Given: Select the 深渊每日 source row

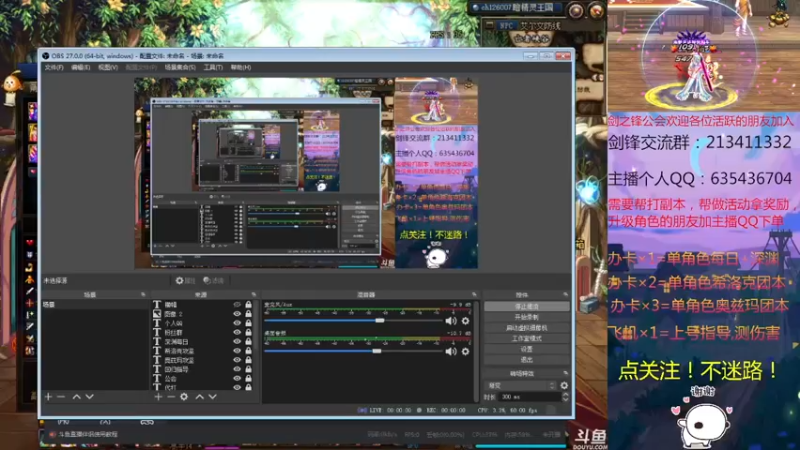Looking at the screenshot, I should [203, 341].
